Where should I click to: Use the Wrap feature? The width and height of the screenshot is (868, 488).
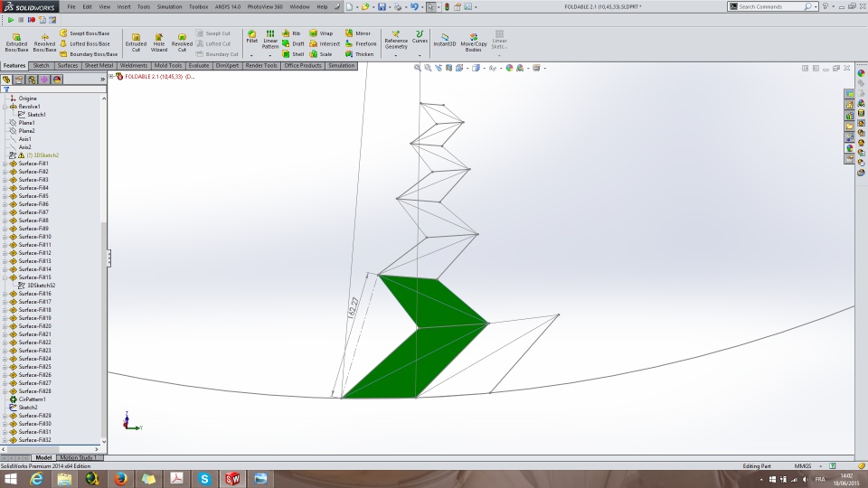point(321,33)
